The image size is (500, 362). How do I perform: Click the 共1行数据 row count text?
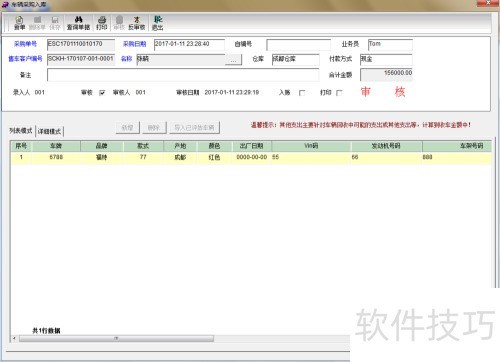[x=46, y=331]
